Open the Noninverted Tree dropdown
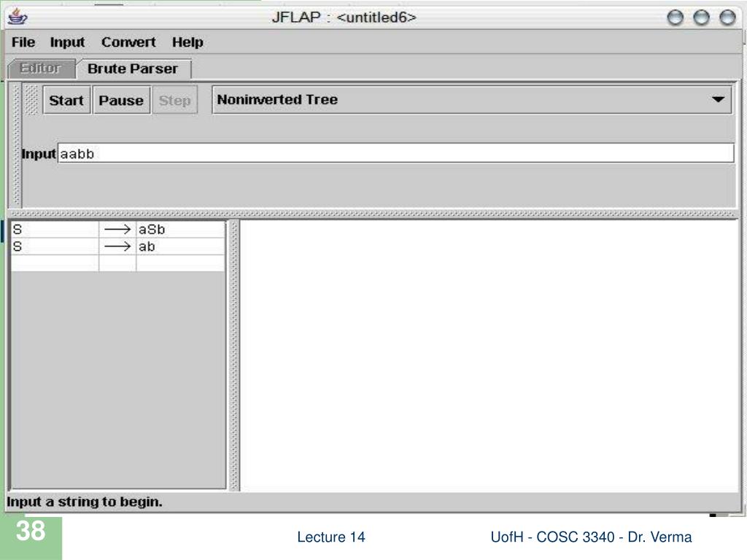This screenshot has width=747, height=560. 472,99
